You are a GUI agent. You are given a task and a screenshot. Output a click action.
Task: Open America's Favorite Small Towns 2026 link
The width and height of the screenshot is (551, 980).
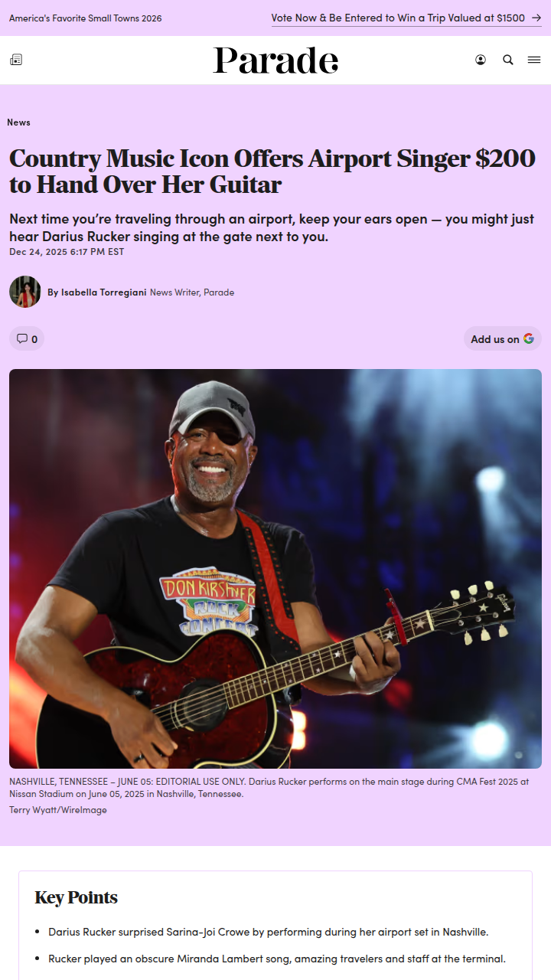click(x=86, y=18)
